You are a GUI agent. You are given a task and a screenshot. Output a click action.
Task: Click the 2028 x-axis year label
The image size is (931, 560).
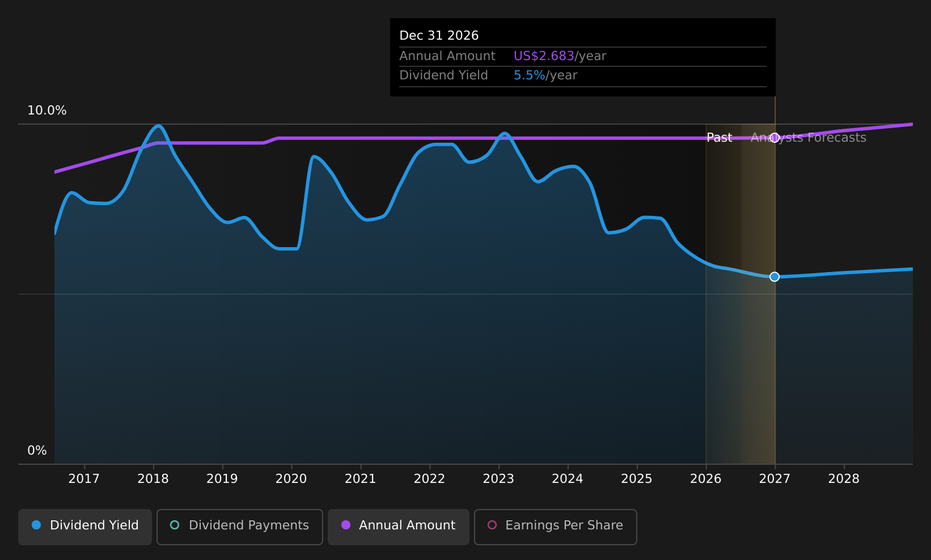pos(844,479)
